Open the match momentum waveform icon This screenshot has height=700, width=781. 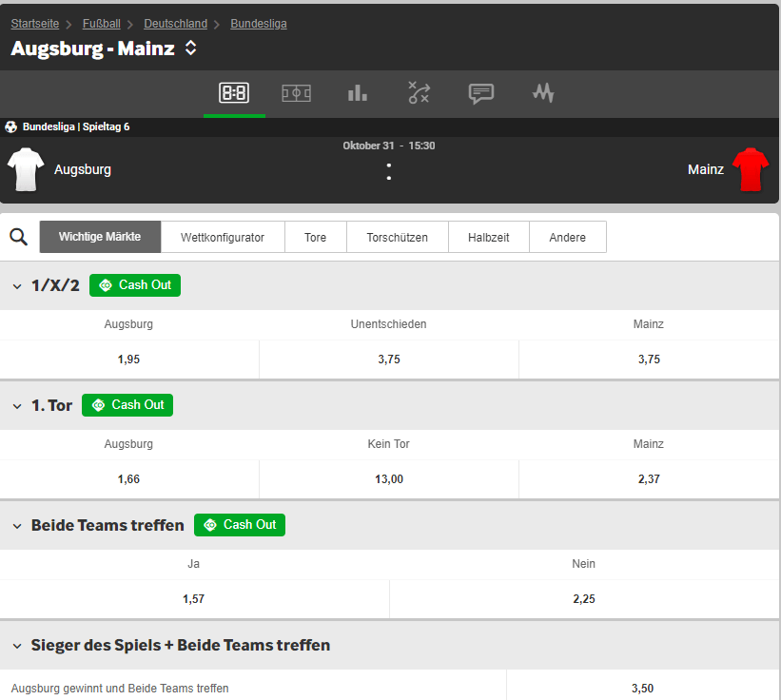coord(543,92)
